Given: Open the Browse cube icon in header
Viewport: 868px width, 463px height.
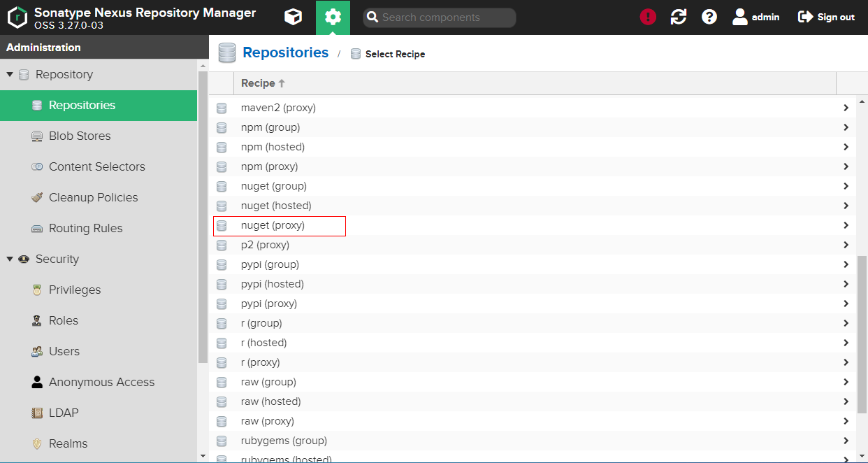Looking at the screenshot, I should [294, 17].
